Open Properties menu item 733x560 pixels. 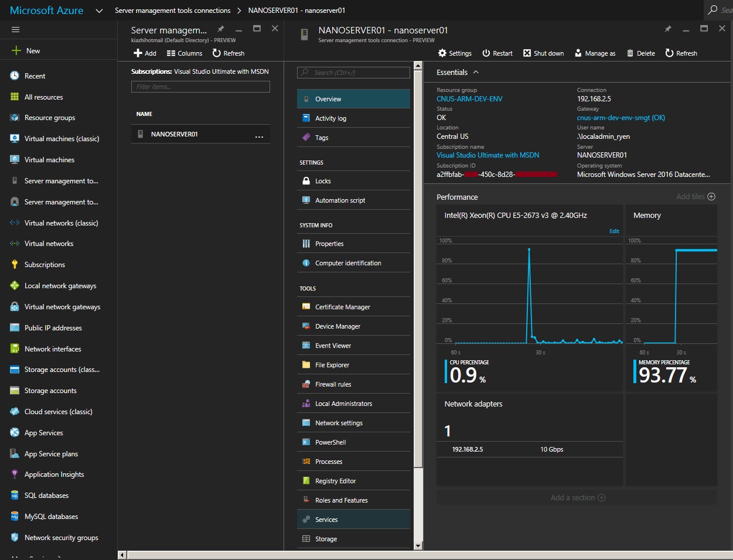coord(353,244)
